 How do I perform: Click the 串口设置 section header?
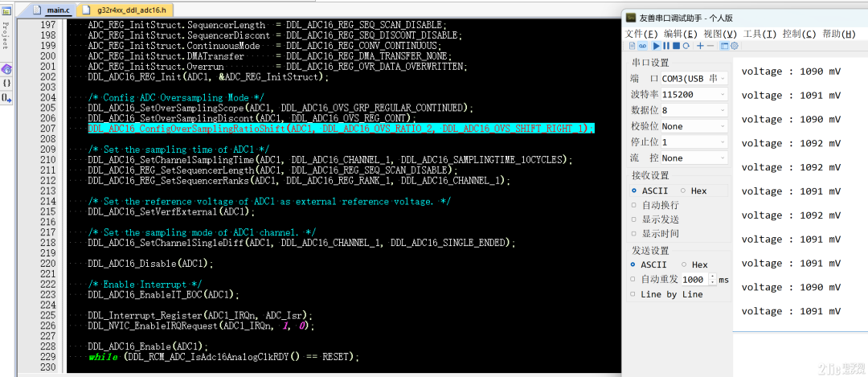click(650, 63)
